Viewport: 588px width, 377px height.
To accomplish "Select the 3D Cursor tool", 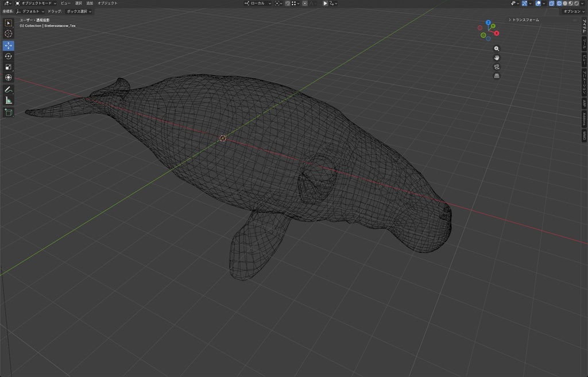I will (x=8, y=34).
